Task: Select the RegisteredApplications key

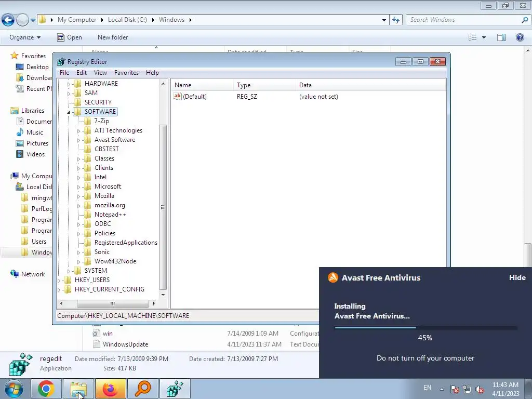Action: [126, 243]
